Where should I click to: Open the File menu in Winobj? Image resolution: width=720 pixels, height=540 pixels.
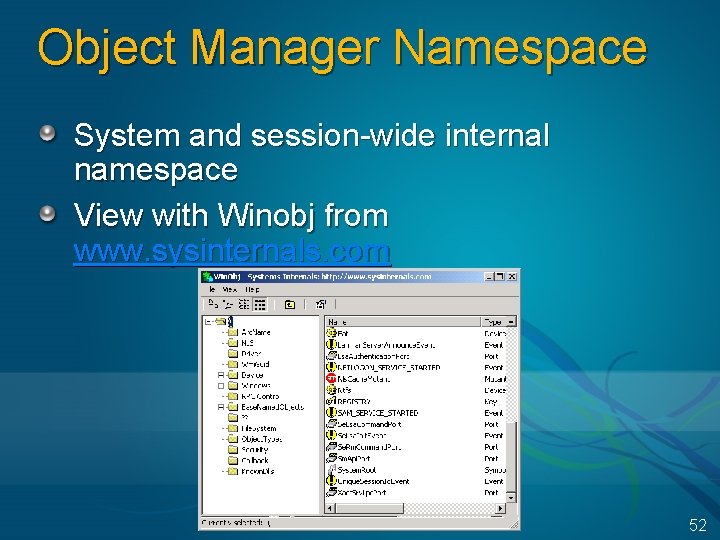click(x=212, y=290)
